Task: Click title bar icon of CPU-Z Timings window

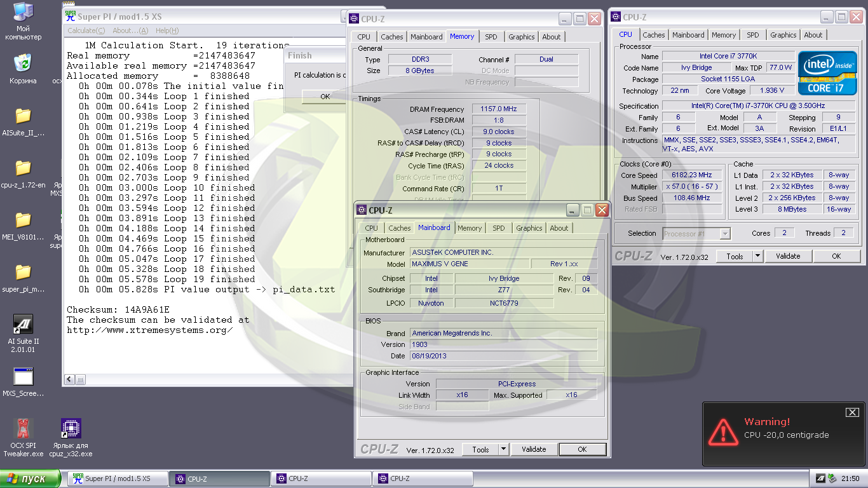Action: click(x=354, y=19)
